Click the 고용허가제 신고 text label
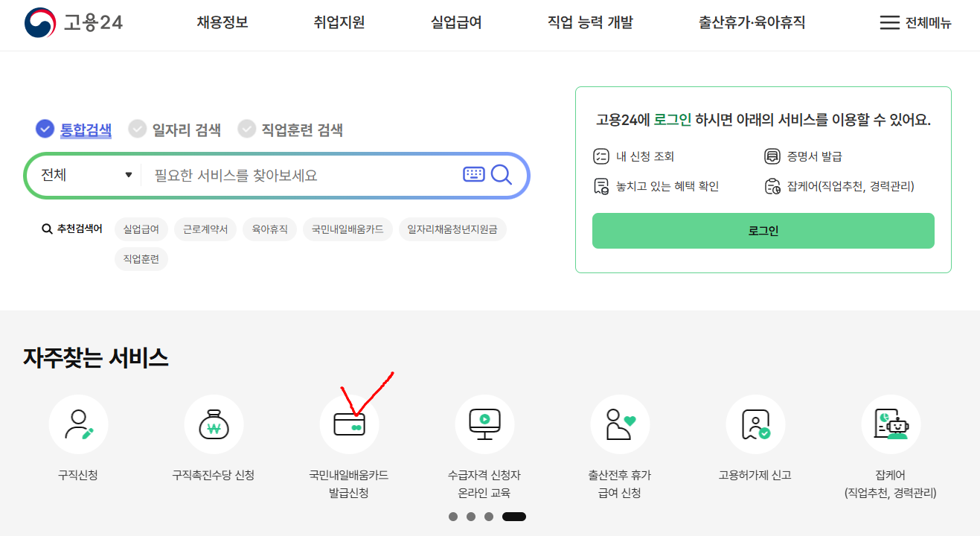 tap(755, 475)
